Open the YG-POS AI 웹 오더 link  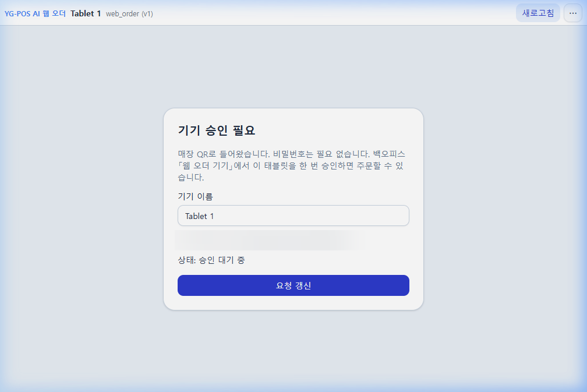[35, 13]
